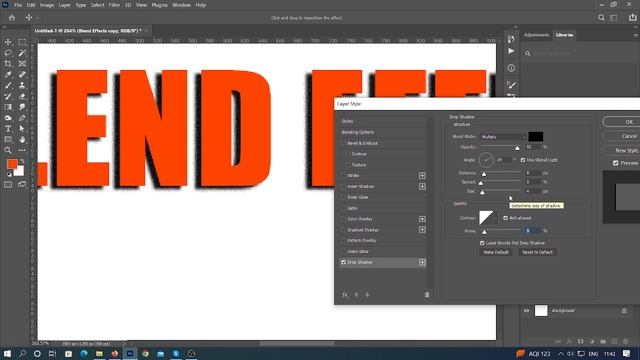Select the Lasso tool
The image size is (640, 360).
(x=8, y=53)
